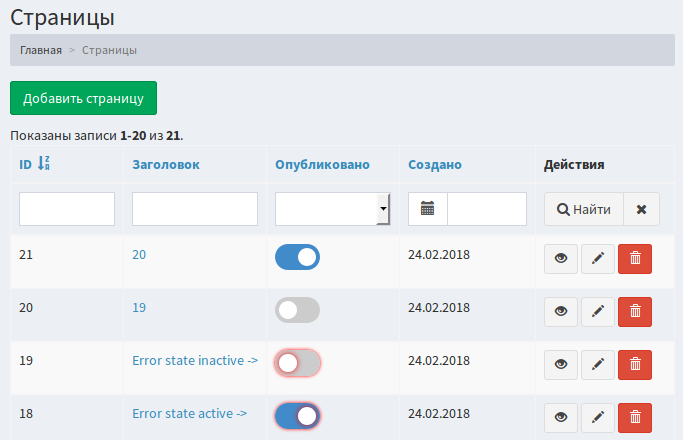Screen dimensions: 683x440
Task: Click the ID sort order icon
Action: (x=44, y=163)
